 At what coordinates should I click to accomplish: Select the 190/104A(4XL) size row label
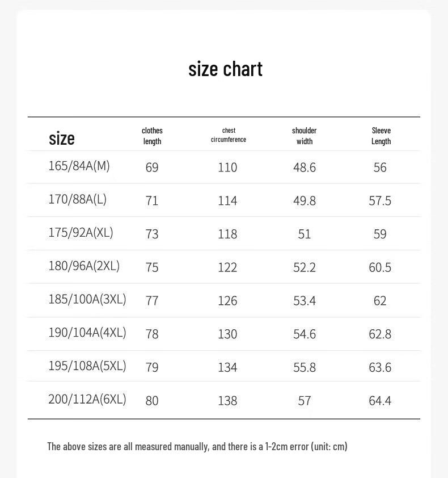(87, 332)
